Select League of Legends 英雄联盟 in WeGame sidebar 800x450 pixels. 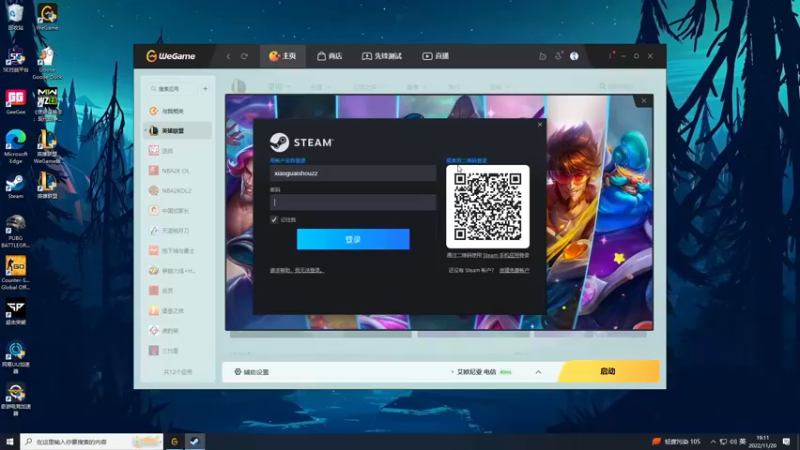pos(178,131)
